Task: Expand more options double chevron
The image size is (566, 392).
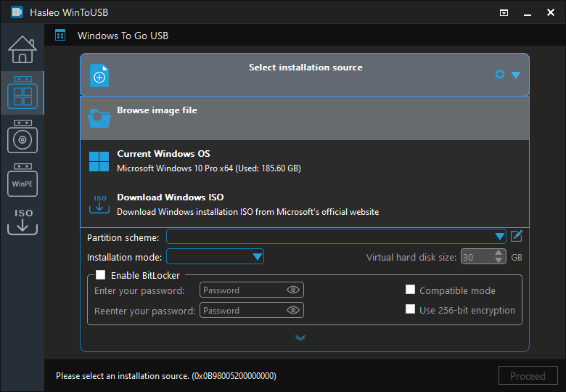Action: pos(300,338)
